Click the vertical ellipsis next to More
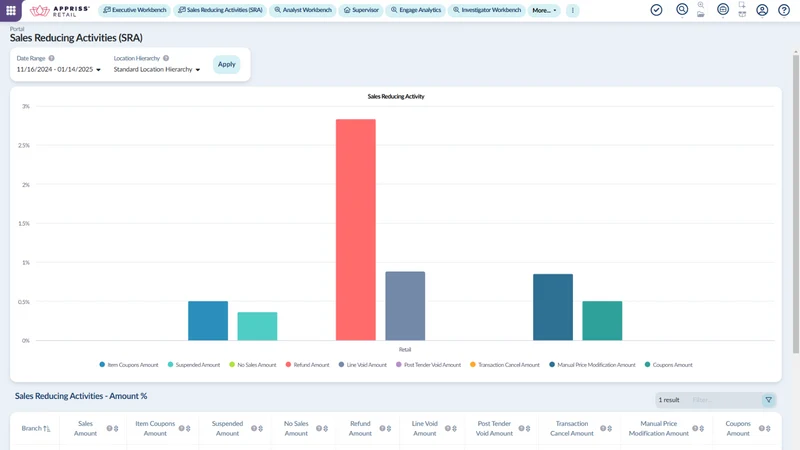 click(x=572, y=10)
